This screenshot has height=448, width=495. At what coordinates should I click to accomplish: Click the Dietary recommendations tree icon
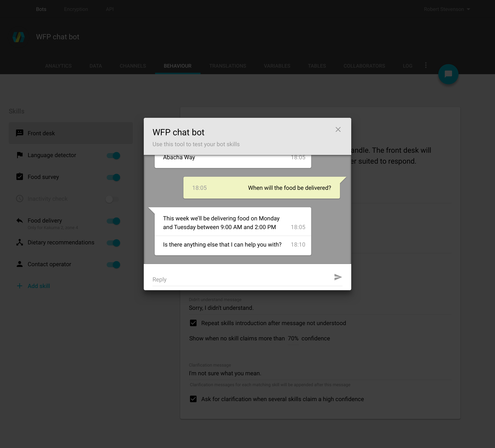20,242
